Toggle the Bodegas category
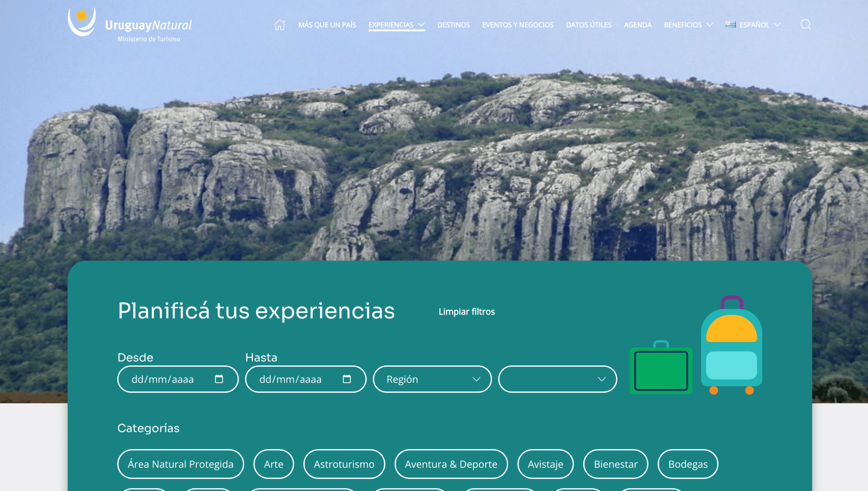This screenshot has height=491, width=868. [688, 464]
